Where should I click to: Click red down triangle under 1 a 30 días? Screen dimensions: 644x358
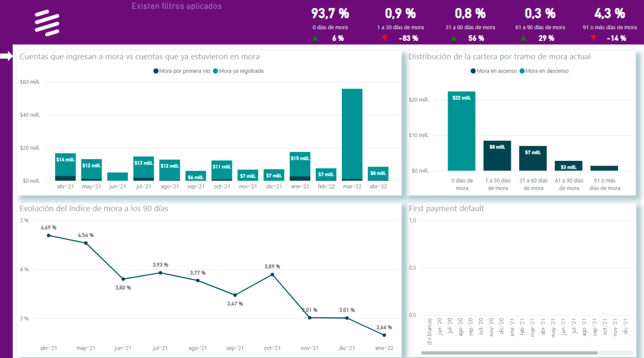[385, 38]
